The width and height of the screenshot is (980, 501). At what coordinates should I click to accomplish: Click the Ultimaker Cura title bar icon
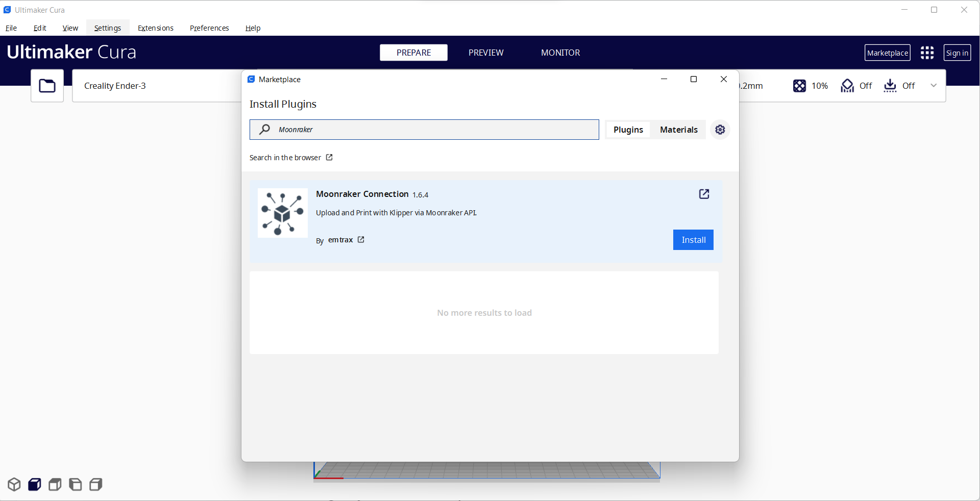7,10
